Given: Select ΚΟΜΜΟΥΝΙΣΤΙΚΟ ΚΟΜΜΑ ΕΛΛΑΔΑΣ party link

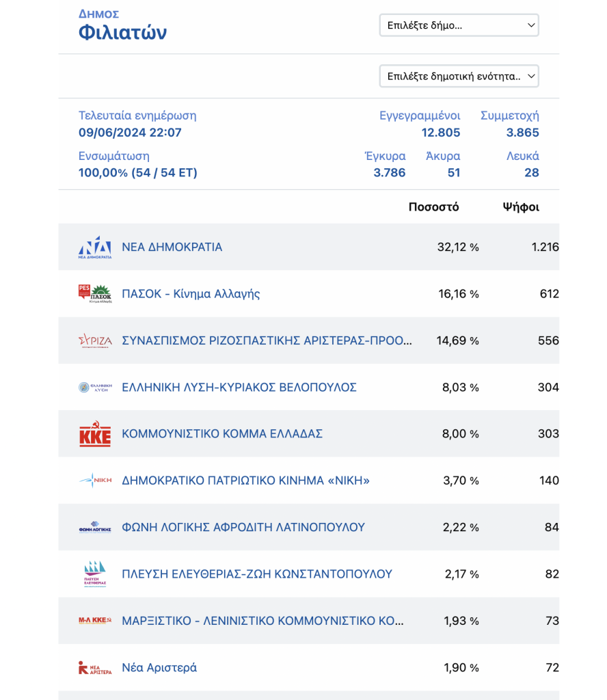Looking at the screenshot, I should pyautogui.click(x=222, y=434).
